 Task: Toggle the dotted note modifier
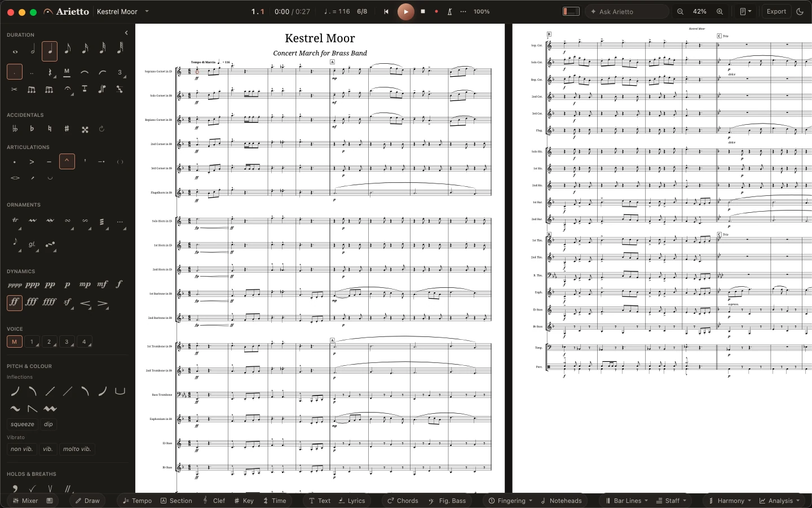[15, 72]
